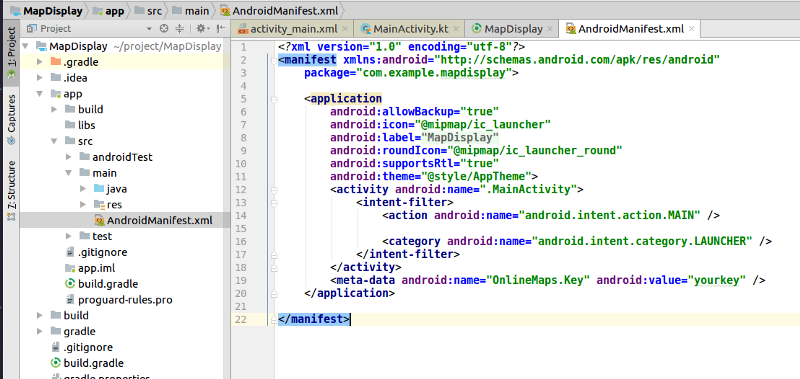Viewport: 800px width, 379px height.
Task: Click the "MapDisplay" android:label value
Action: [460, 138]
